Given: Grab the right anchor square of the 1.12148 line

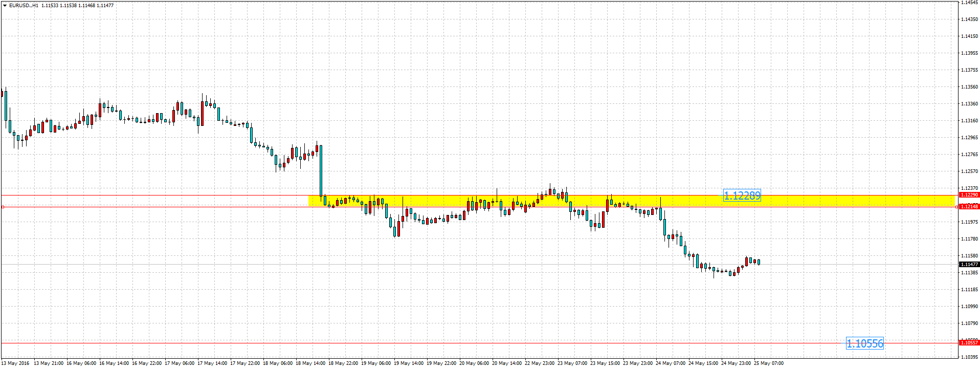Looking at the screenshot, I should (956, 207).
